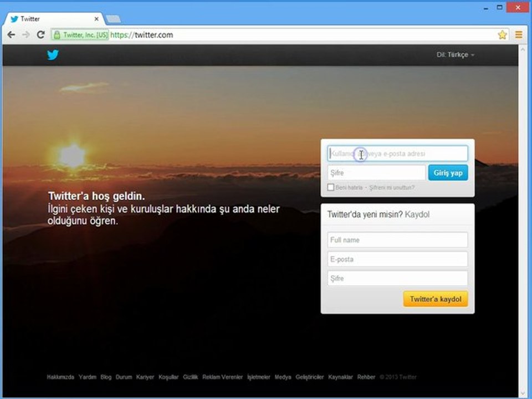Click the Twitter, Inc. [US] certificate label
Screen dimensions: 532x399
click(85, 34)
